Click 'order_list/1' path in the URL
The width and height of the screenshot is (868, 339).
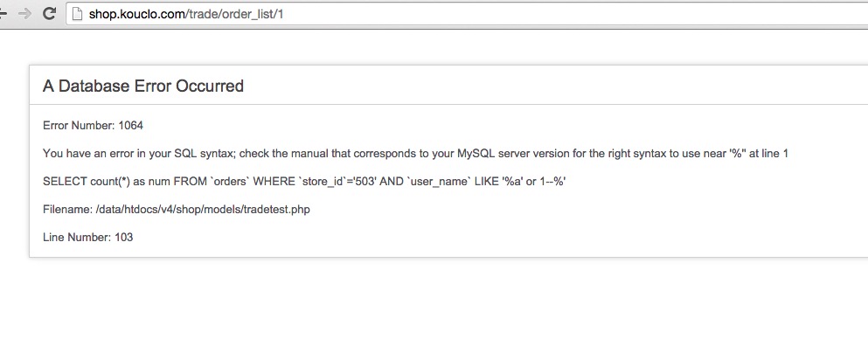pos(252,14)
